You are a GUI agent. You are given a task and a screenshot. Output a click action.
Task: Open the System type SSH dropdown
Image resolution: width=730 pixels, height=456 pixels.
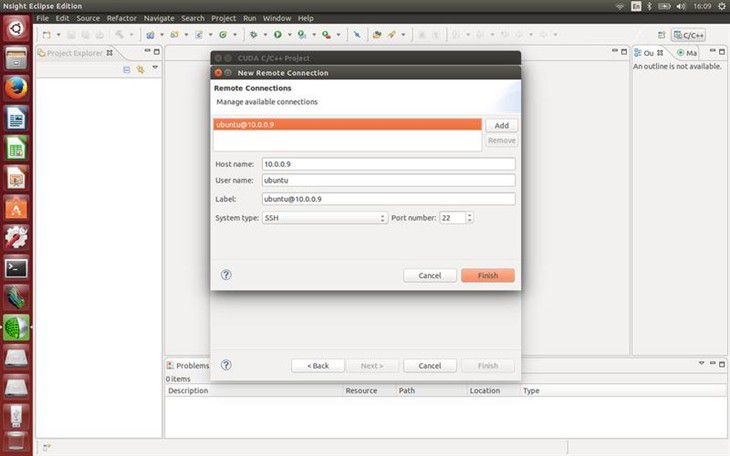coord(325,218)
